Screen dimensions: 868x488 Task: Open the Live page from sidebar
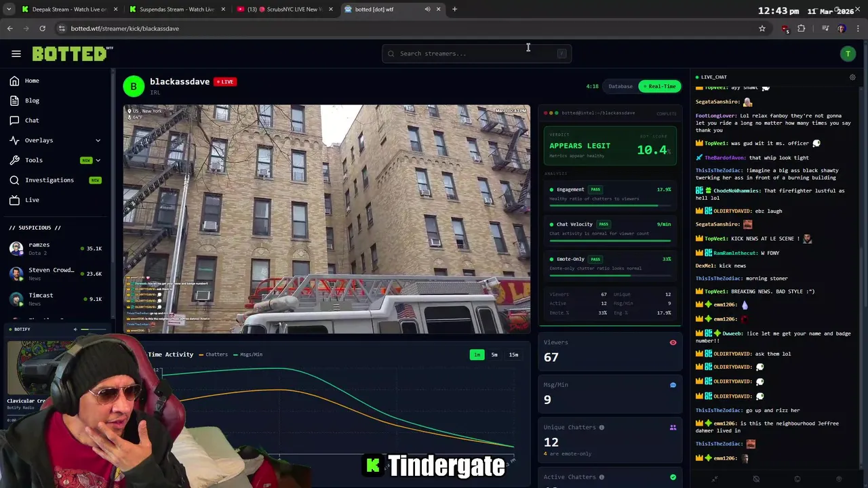point(32,200)
